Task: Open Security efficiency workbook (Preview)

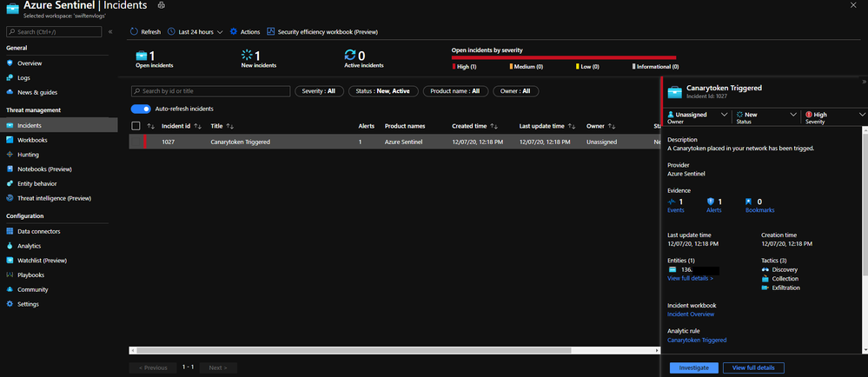Action: 322,31
